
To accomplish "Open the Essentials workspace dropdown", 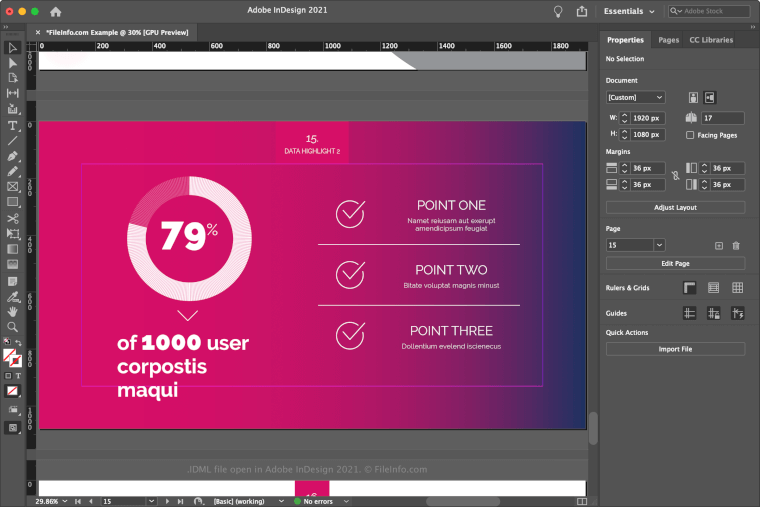I will tap(630, 11).
